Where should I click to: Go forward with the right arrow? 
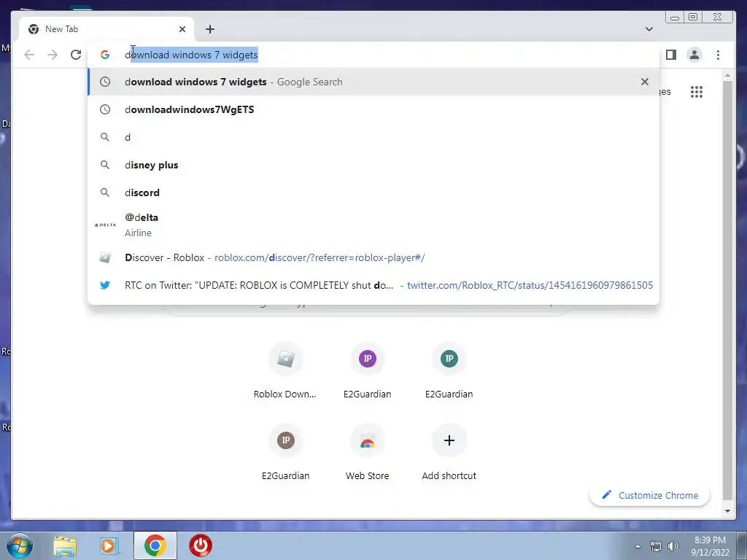pos(53,55)
